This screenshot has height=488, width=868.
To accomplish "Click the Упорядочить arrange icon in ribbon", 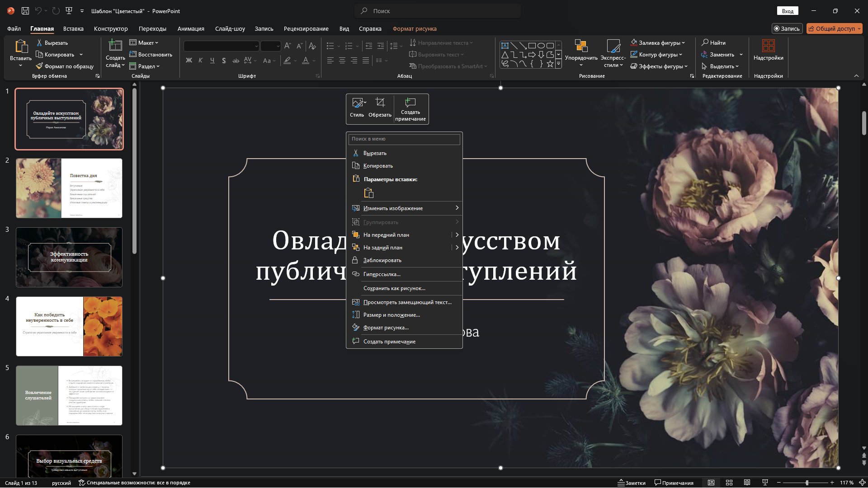I will click(x=581, y=46).
